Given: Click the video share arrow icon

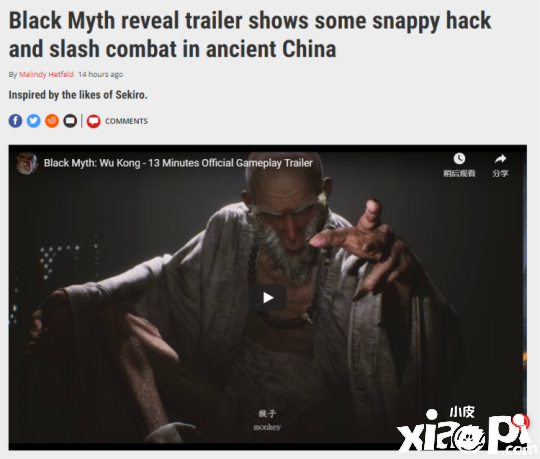Looking at the screenshot, I should tap(500, 159).
